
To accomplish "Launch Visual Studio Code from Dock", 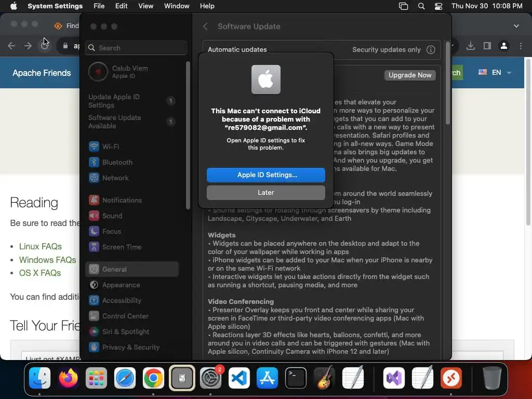I will point(239,378).
